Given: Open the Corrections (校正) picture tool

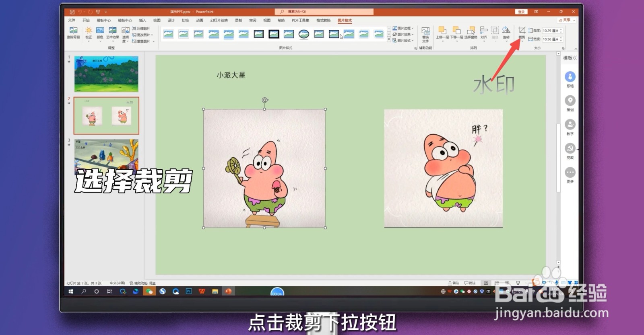Looking at the screenshot, I should point(89,33).
